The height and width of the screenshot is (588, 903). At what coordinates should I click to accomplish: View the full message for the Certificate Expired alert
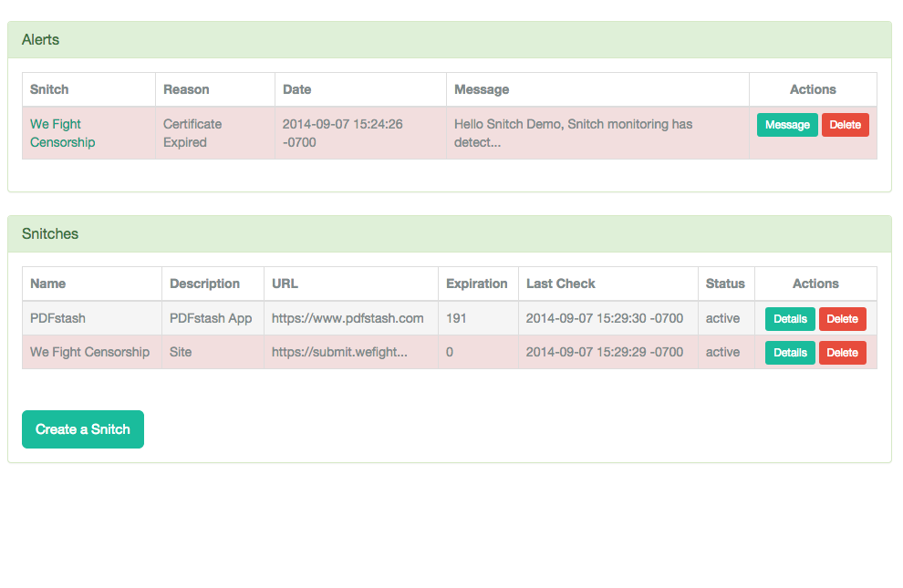(x=786, y=125)
